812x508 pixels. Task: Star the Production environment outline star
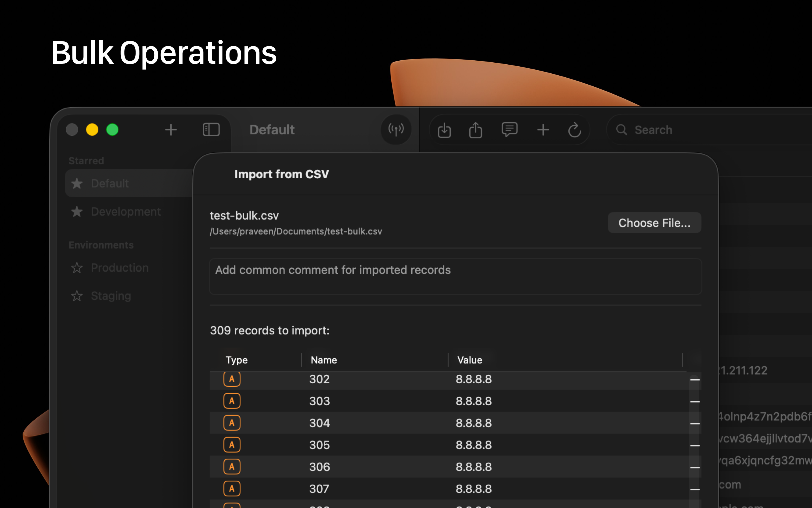point(77,268)
